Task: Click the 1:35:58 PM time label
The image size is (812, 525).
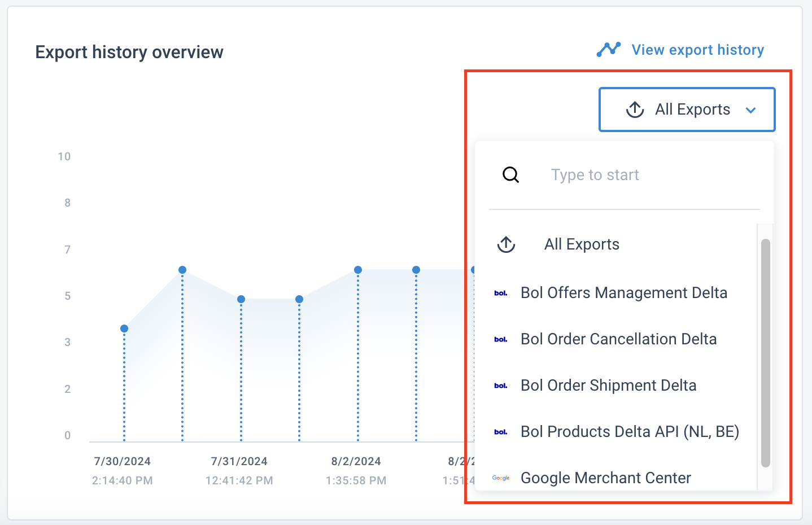Action: click(x=356, y=480)
